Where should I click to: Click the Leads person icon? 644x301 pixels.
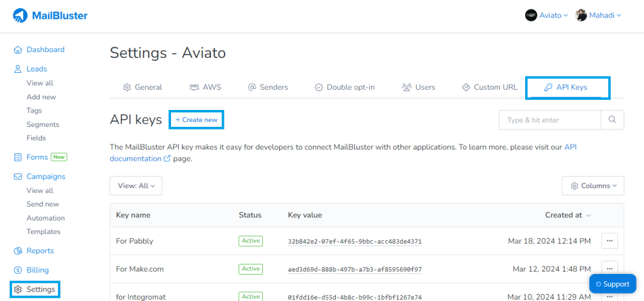tap(18, 69)
